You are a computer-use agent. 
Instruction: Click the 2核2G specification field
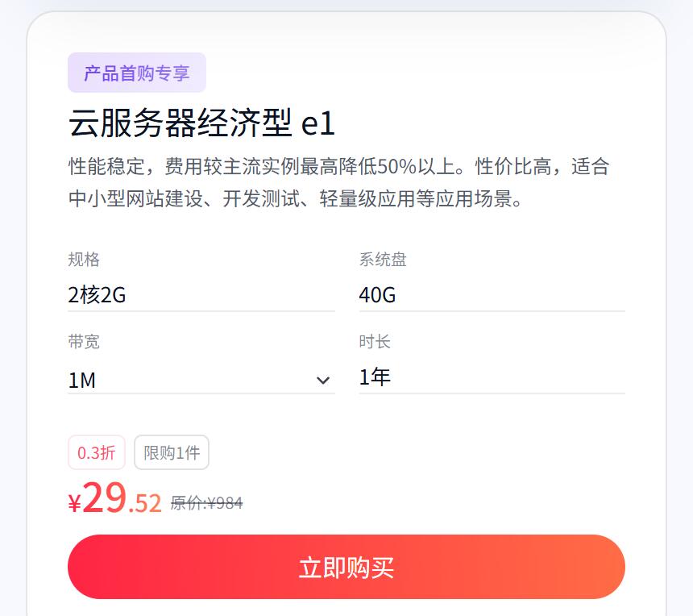pos(201,295)
